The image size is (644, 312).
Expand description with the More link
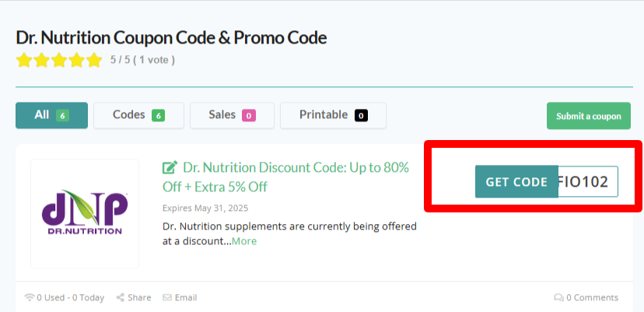(244, 241)
